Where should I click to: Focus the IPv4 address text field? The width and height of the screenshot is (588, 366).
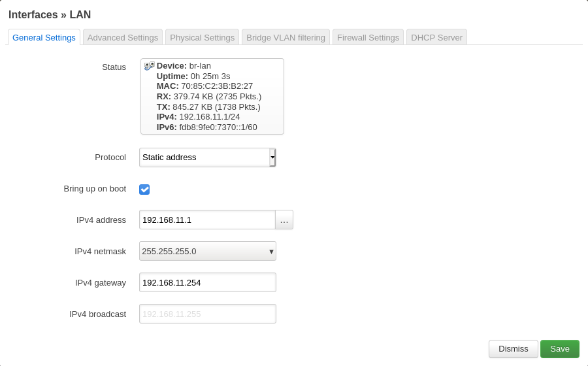point(206,220)
